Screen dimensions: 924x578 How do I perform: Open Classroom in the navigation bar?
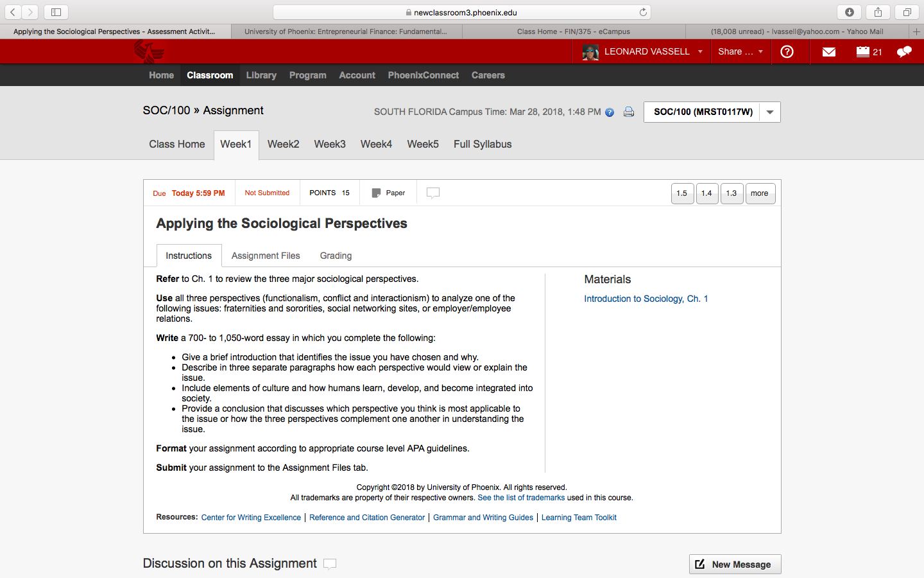coord(210,75)
